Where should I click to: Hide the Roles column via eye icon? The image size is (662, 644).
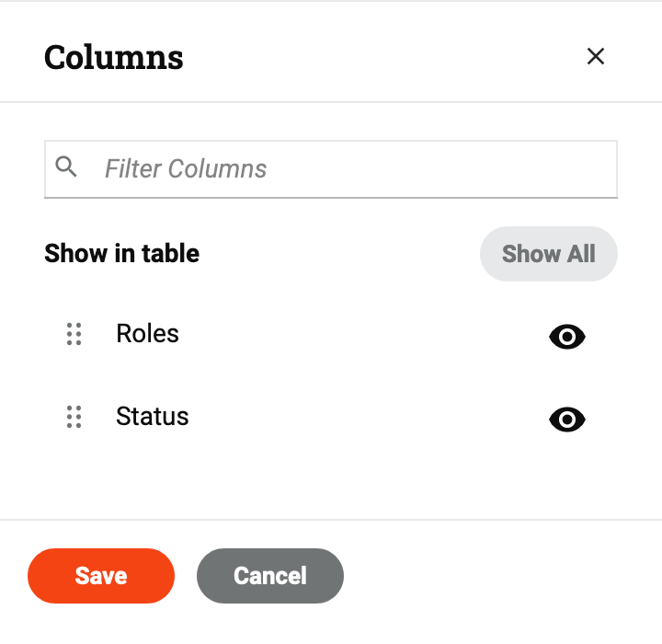(x=567, y=337)
